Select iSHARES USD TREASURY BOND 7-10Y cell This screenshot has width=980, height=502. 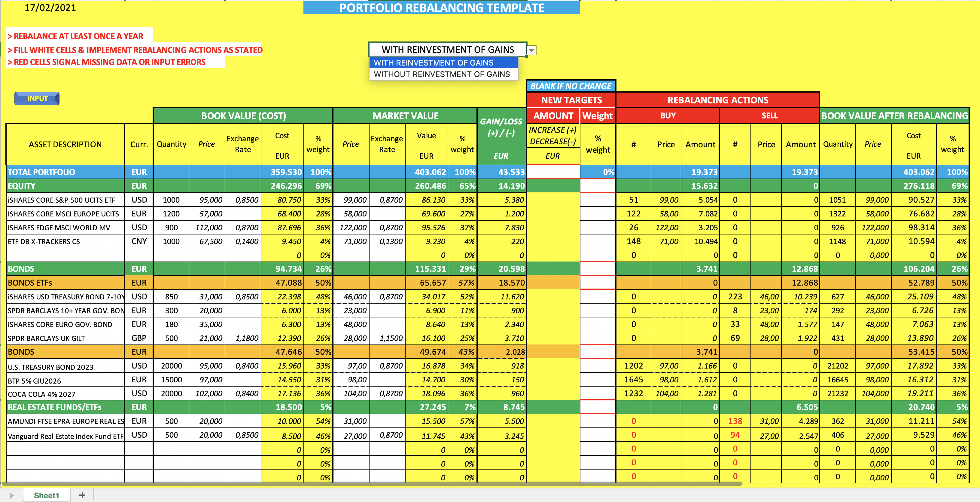65,297
